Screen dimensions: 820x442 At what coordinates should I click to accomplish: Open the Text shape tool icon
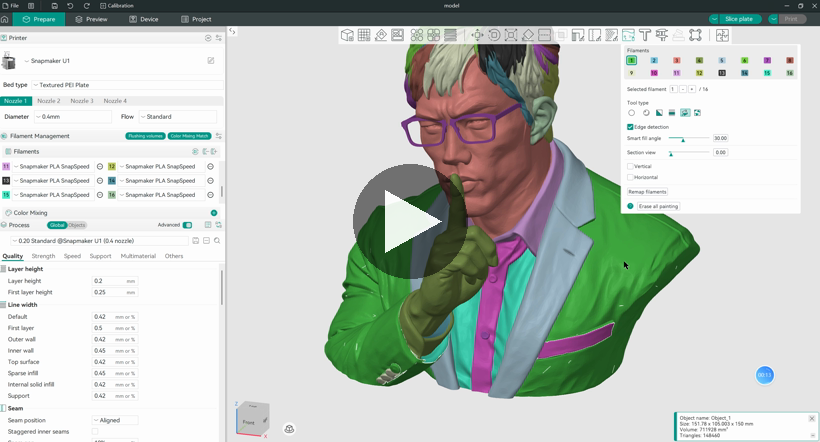point(645,35)
